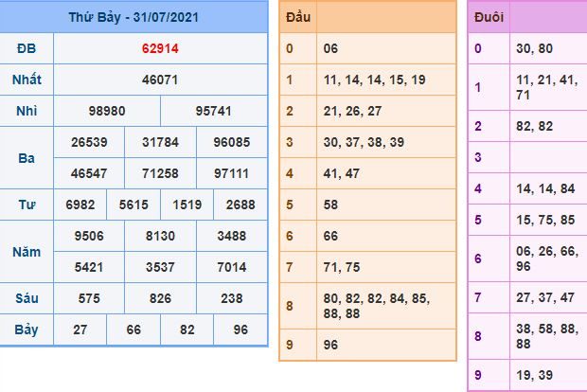Select the Ba prize label
The height and width of the screenshot is (392, 587).
click(x=27, y=158)
